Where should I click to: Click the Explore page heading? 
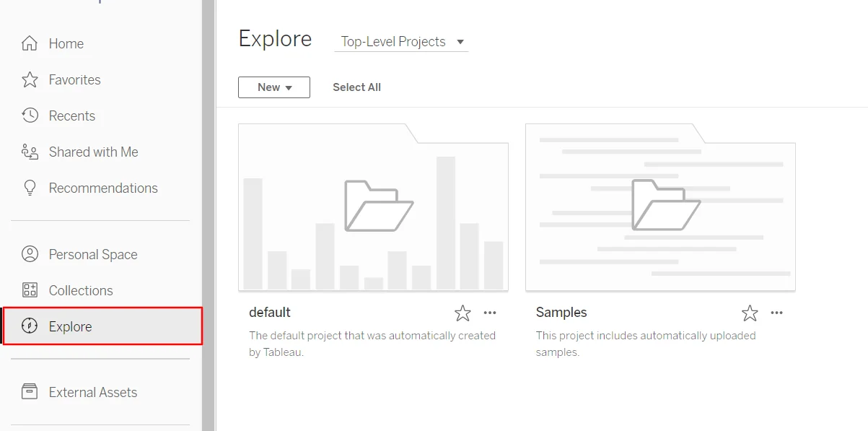[x=275, y=39]
